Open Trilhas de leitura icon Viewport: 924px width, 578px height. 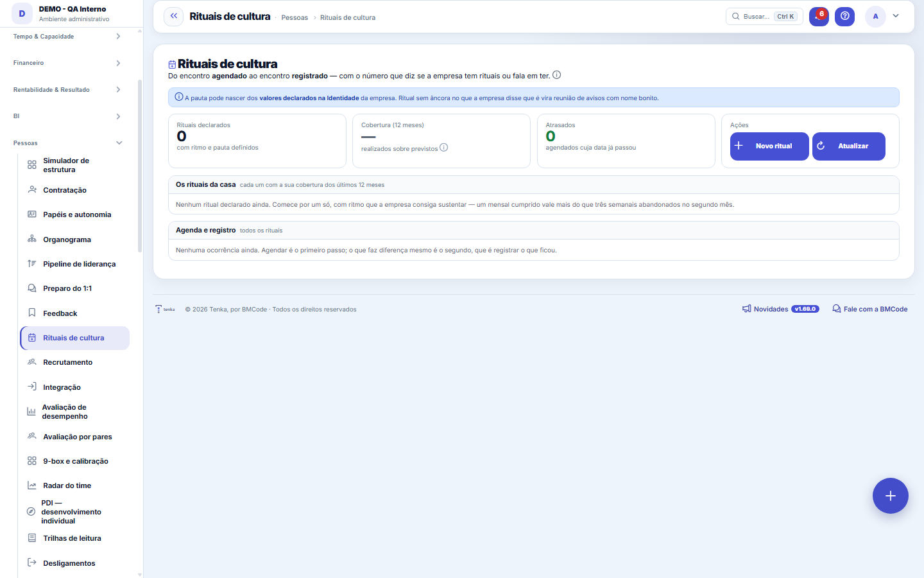pyautogui.click(x=32, y=538)
